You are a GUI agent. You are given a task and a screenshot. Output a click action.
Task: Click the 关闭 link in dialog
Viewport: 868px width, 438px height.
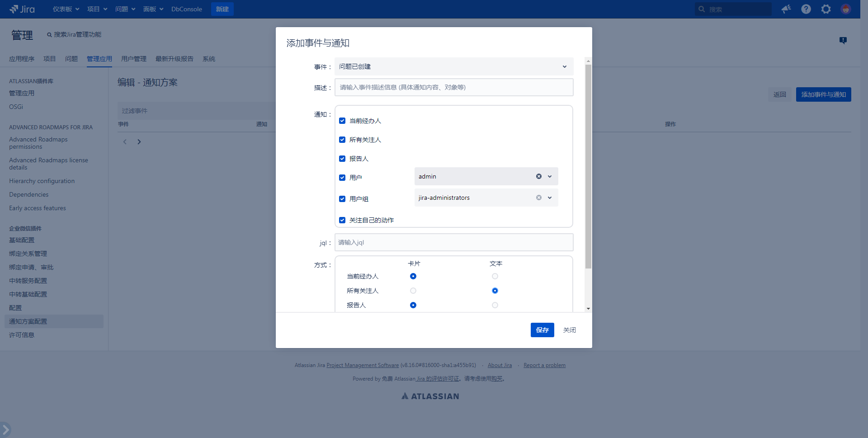(569, 330)
